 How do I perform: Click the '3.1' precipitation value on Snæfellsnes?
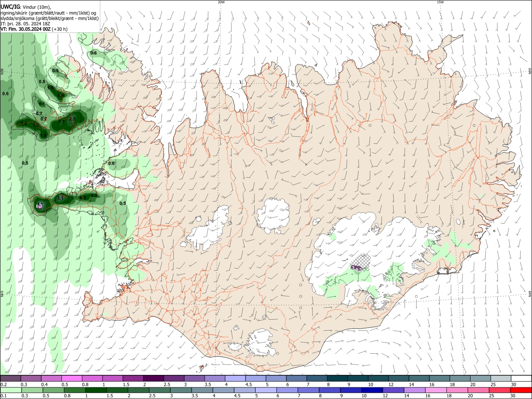coord(60,198)
